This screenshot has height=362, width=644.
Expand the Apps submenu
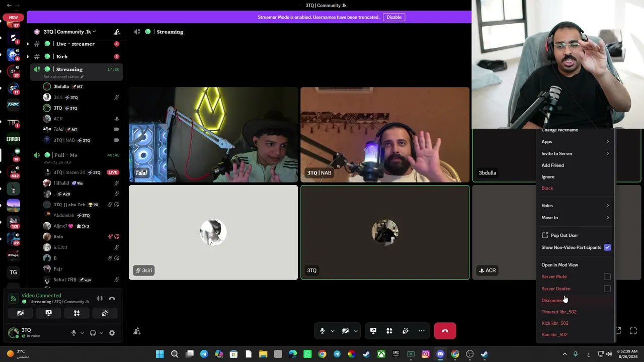(x=576, y=142)
